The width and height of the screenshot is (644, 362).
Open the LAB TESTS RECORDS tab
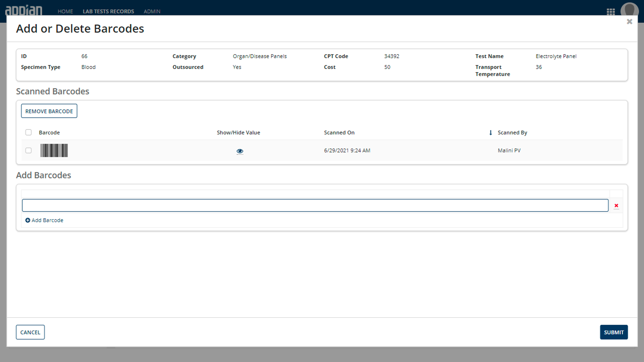[108, 12]
